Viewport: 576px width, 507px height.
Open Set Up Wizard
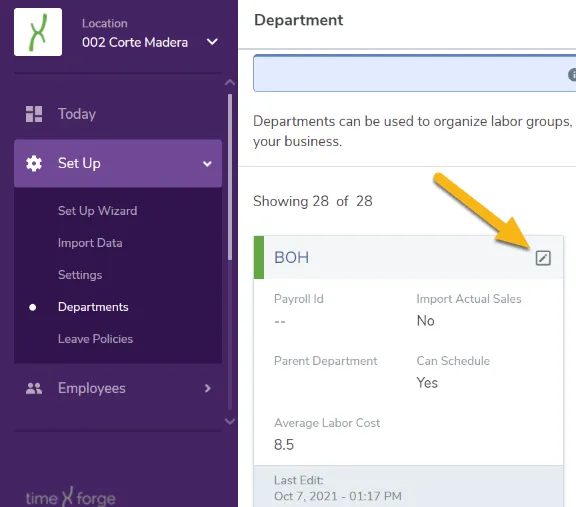tap(97, 211)
